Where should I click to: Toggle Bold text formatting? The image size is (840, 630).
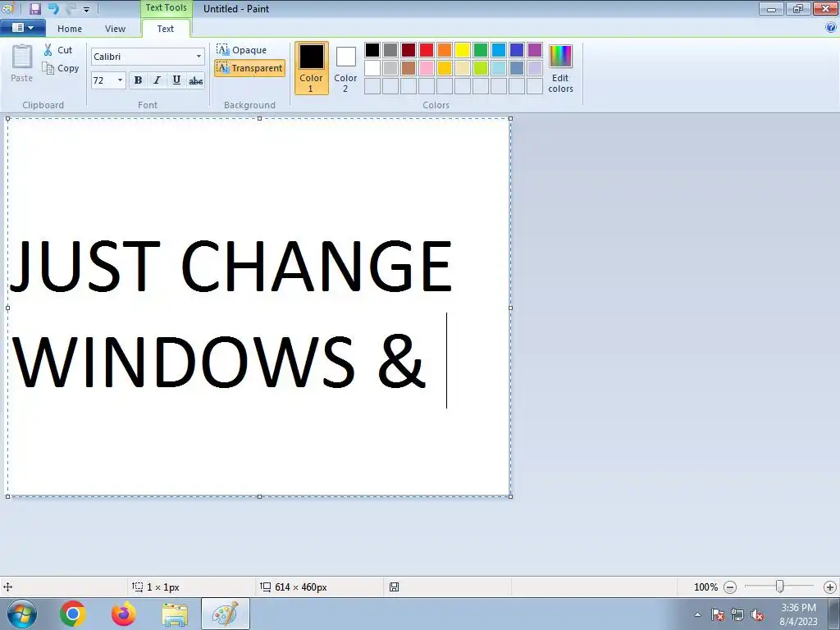138,80
